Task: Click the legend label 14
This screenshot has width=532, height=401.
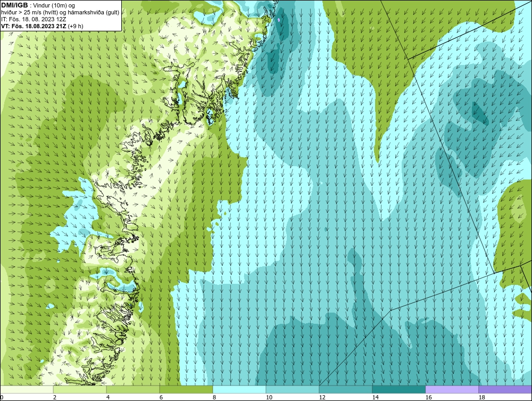Action: [375, 397]
